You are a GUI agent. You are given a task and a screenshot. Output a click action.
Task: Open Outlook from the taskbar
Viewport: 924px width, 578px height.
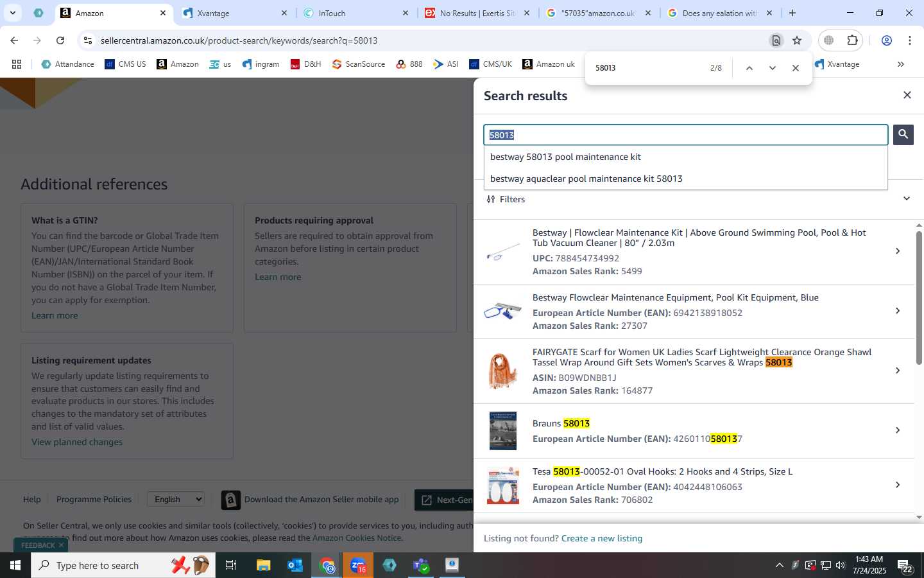(295, 565)
